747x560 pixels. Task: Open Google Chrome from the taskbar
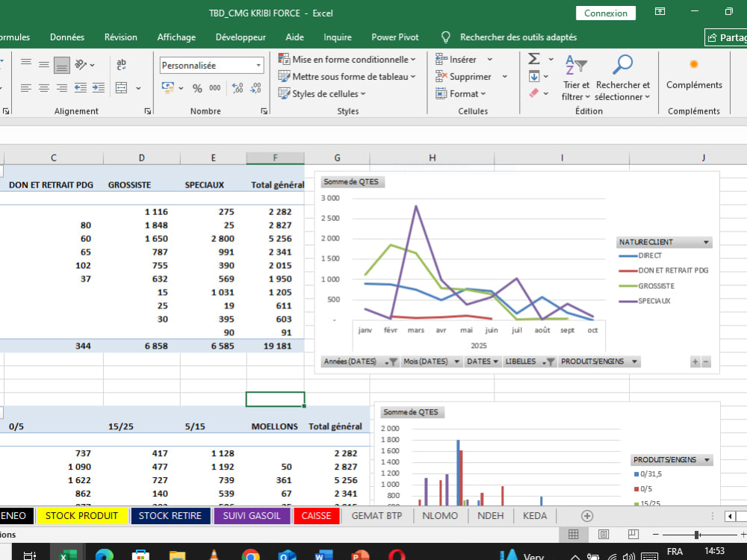[250, 556]
